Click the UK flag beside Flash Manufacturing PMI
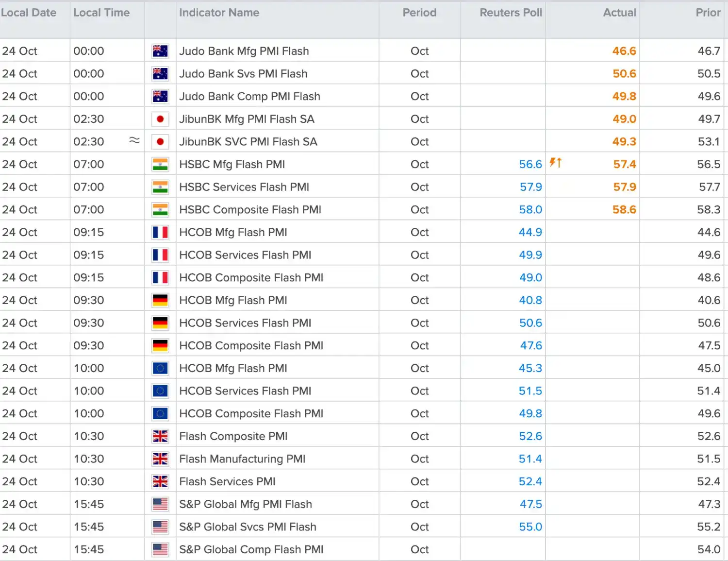 pos(160,459)
